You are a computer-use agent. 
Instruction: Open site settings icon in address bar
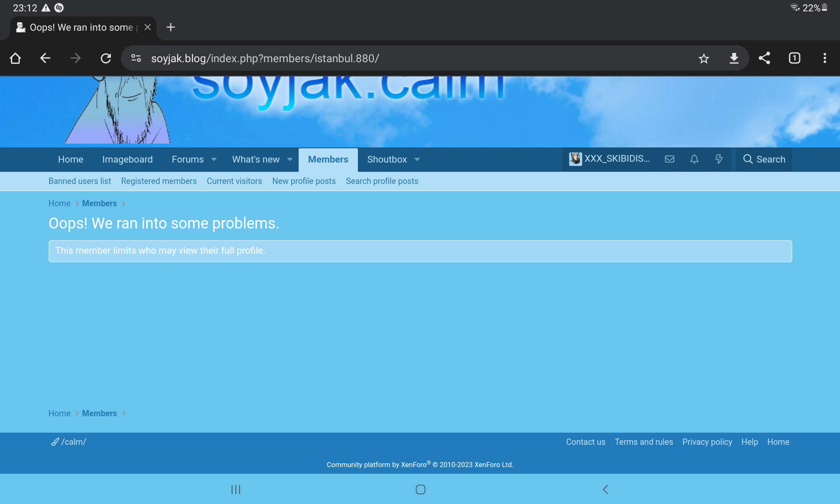click(x=136, y=58)
